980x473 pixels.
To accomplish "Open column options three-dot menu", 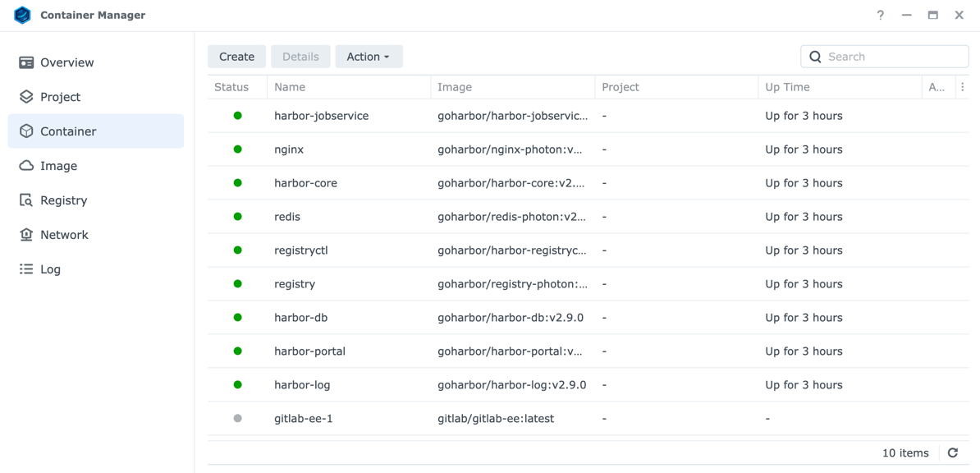I will 963,87.
